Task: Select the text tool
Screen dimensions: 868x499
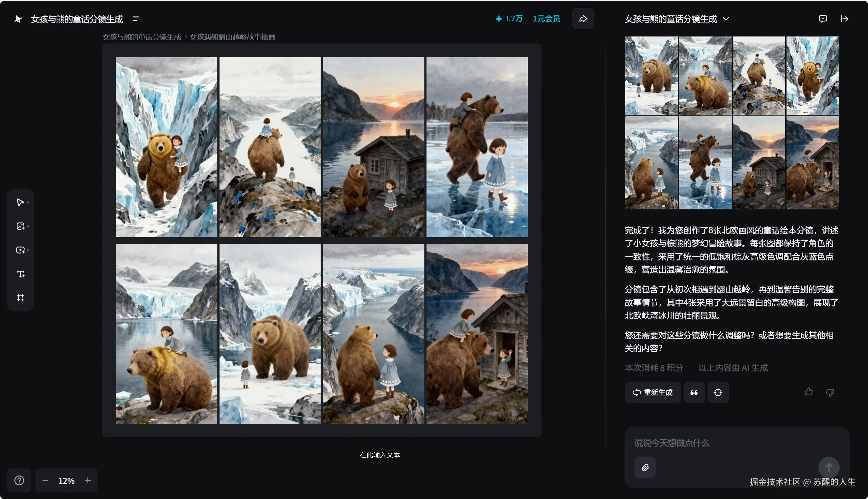Action: 20,274
